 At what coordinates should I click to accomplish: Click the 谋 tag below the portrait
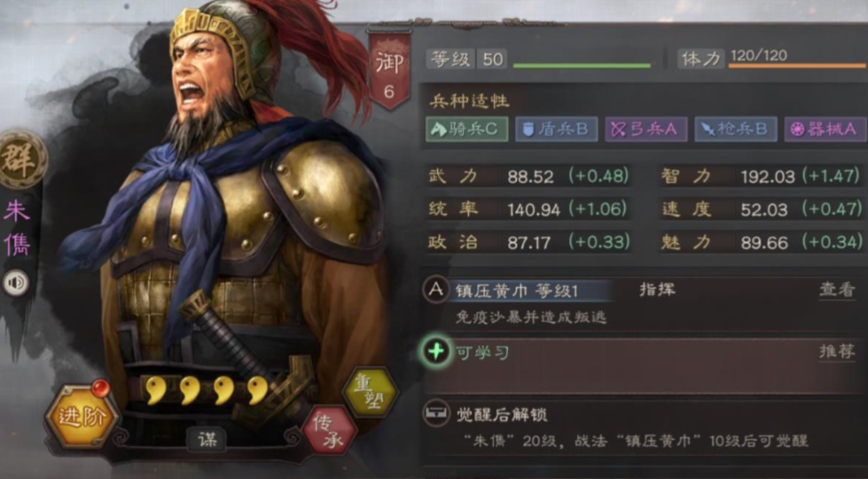click(206, 439)
